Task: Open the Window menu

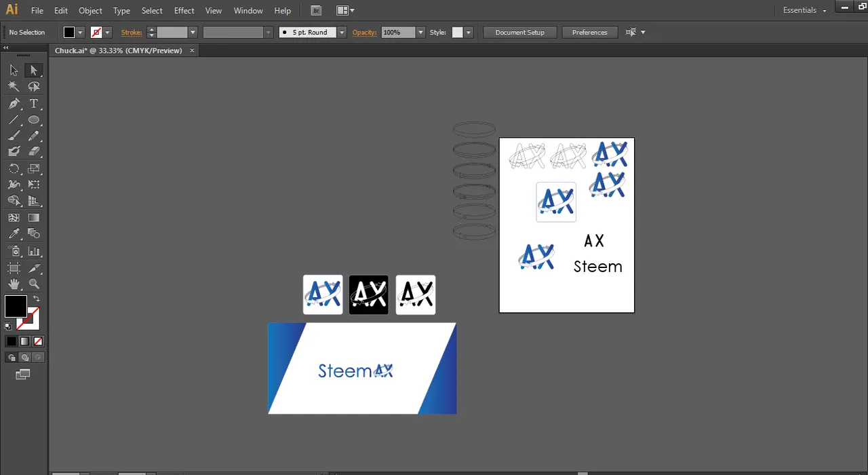Action: click(248, 10)
